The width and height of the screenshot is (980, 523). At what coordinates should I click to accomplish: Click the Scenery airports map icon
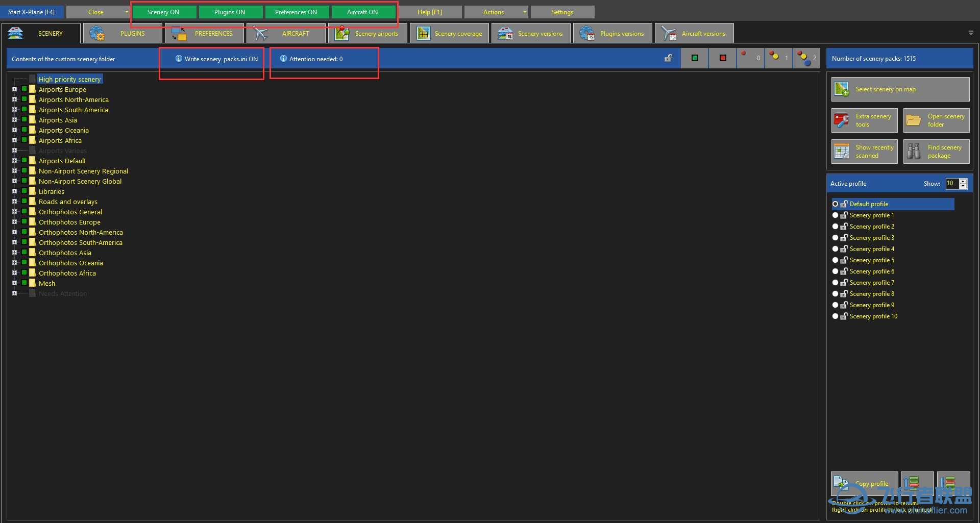[342, 33]
